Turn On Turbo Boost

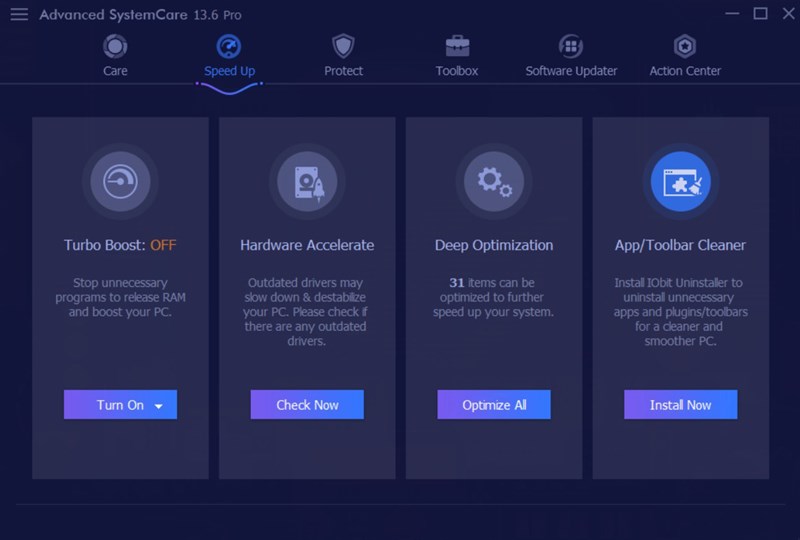tap(120, 405)
